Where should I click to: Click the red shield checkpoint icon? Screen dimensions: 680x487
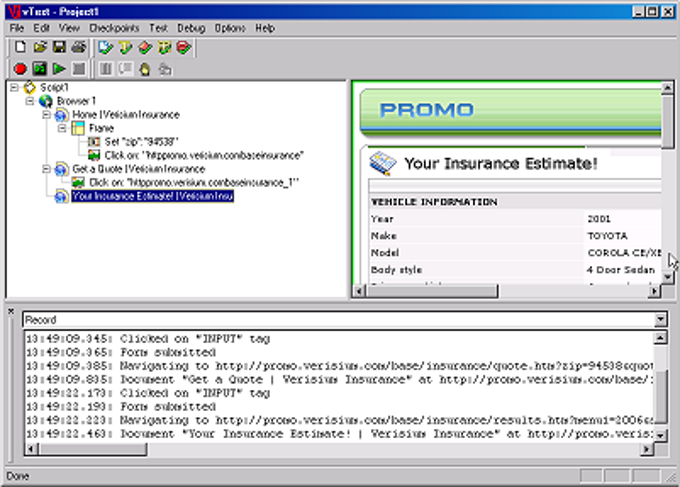point(184,47)
